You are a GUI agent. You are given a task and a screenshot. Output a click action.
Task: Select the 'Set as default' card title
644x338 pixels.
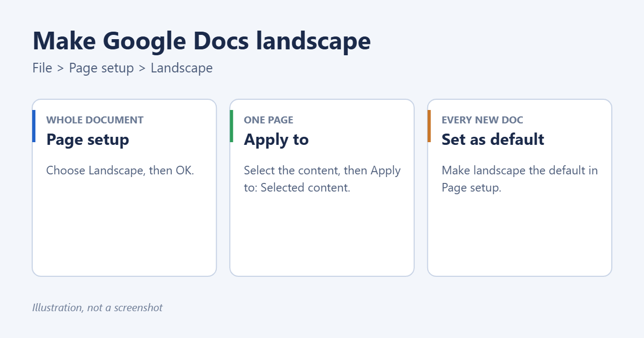(493, 139)
